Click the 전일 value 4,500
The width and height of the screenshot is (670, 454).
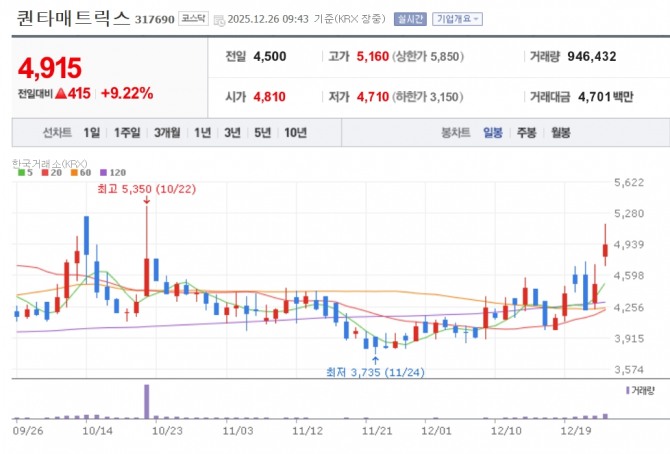pyautogui.click(x=270, y=56)
